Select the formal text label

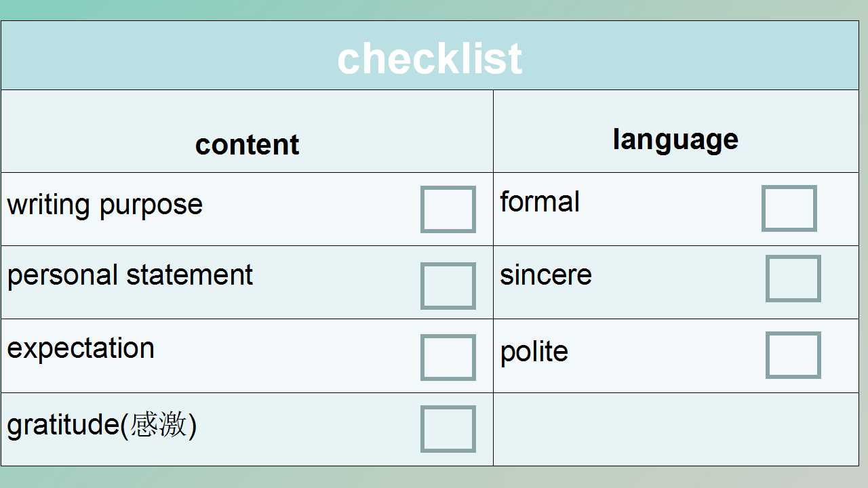(540, 202)
